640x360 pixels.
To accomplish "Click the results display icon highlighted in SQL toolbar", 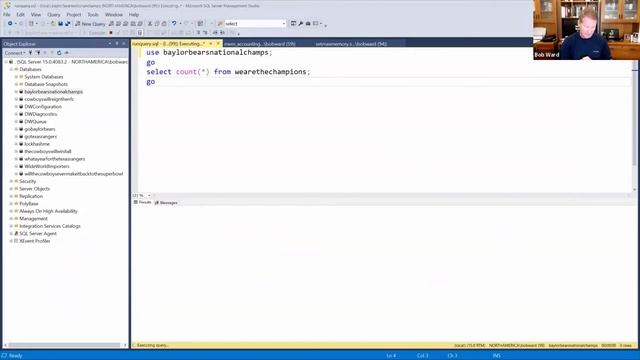I will point(140,33).
